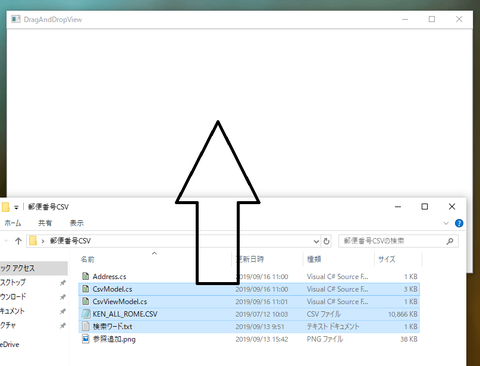Open Explorer help with the question mark icon
This screenshot has width=480, height=366.
pyautogui.click(x=459, y=223)
